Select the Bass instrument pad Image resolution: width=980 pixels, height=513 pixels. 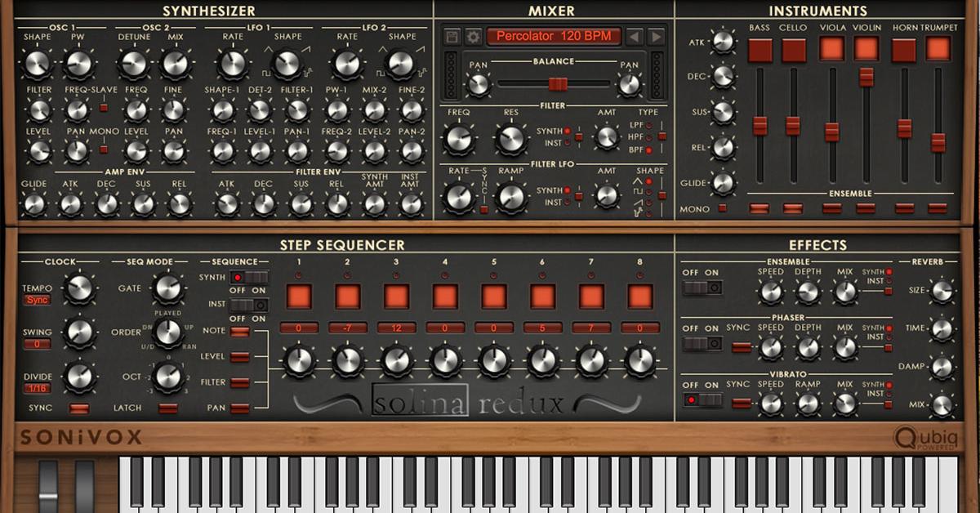760,50
